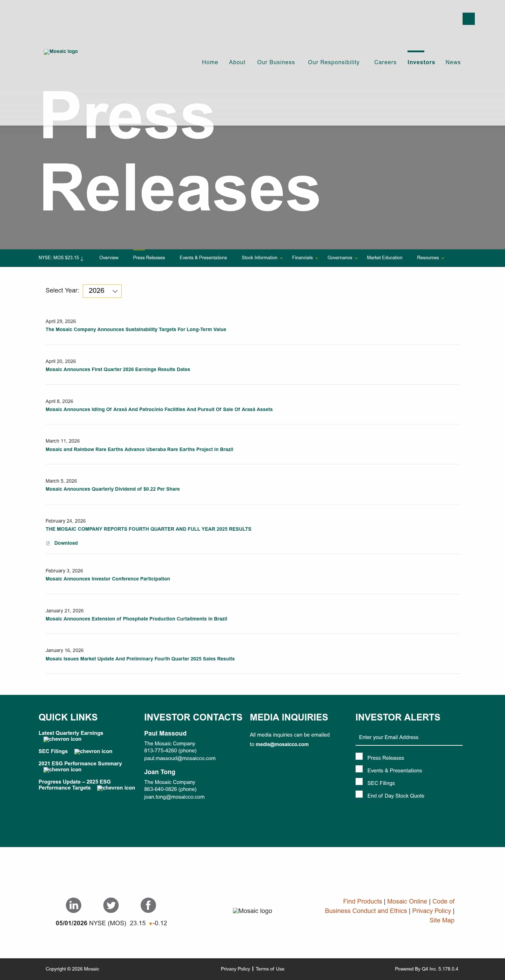
Task: Tick the Press Releases alert checkbox
Action: (x=359, y=756)
